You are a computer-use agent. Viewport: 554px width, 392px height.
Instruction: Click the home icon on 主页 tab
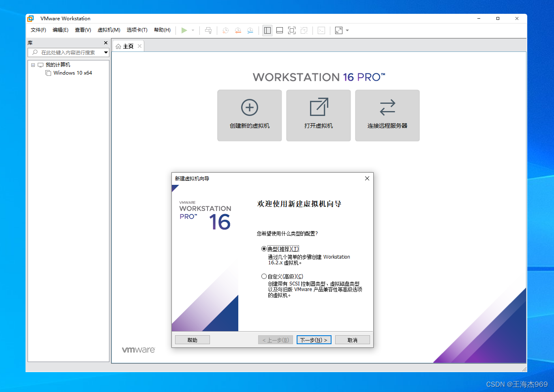coord(118,47)
